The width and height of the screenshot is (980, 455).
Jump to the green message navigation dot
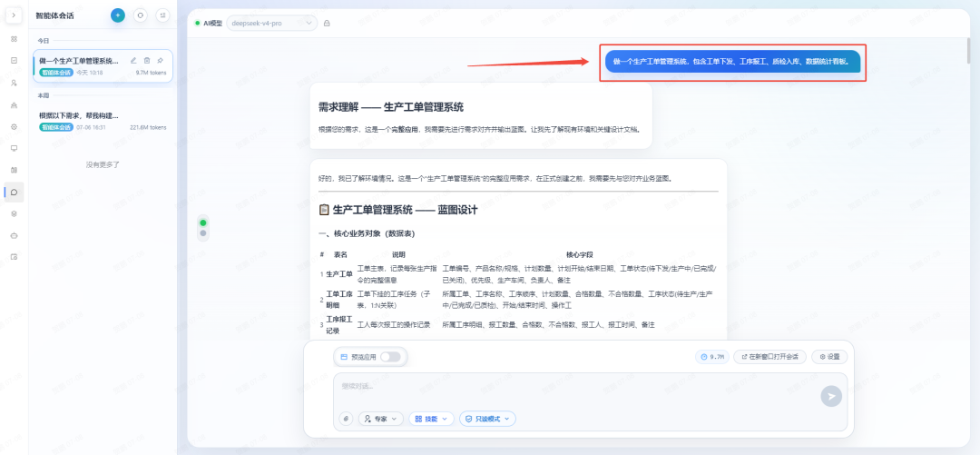pyautogui.click(x=202, y=223)
